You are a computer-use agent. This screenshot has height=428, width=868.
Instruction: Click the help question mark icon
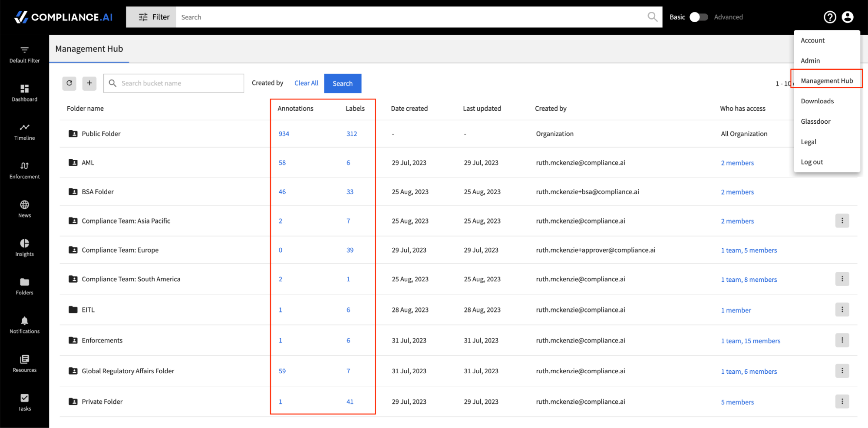point(830,17)
